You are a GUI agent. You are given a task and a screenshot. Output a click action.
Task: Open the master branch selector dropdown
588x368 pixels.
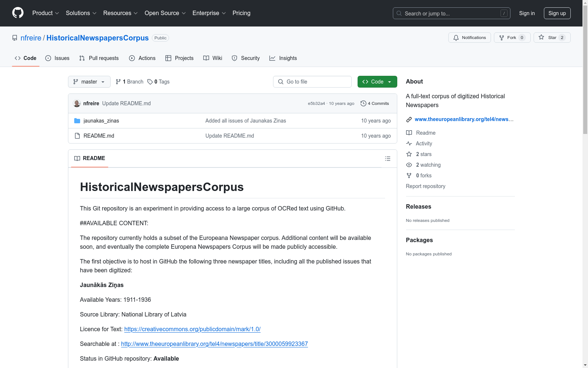[x=89, y=82]
